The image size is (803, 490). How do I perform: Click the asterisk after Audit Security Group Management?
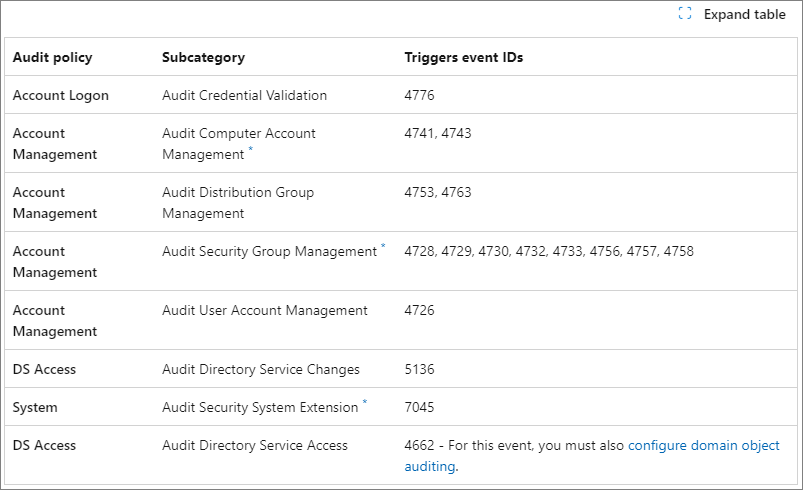(383, 246)
